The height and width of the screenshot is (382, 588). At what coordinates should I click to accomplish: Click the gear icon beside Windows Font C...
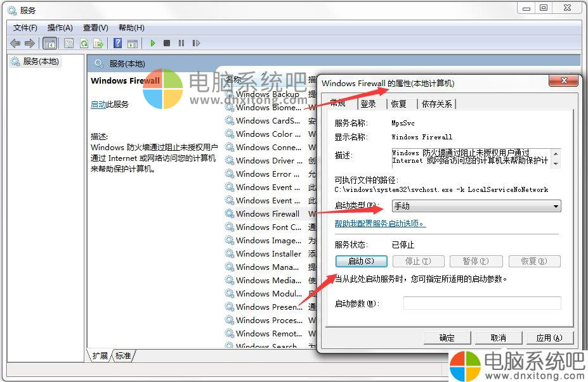point(229,227)
